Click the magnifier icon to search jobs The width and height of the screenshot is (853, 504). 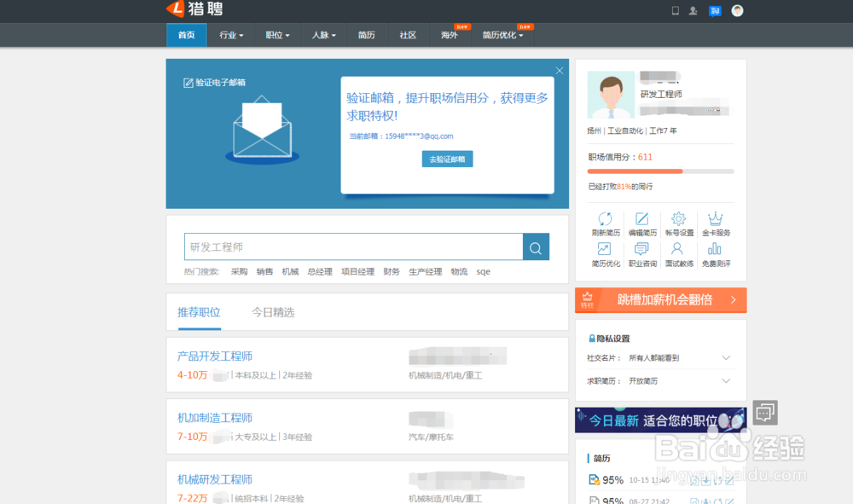[x=536, y=246]
